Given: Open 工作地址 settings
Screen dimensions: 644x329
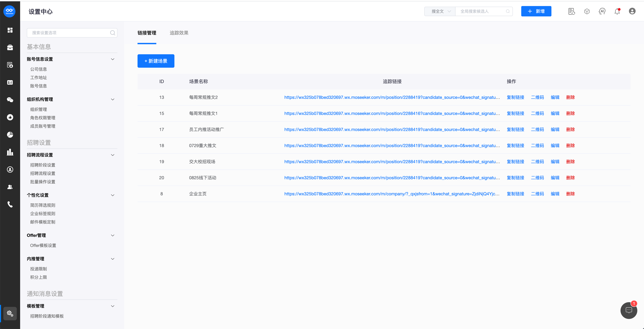Looking at the screenshot, I should click(39, 78).
